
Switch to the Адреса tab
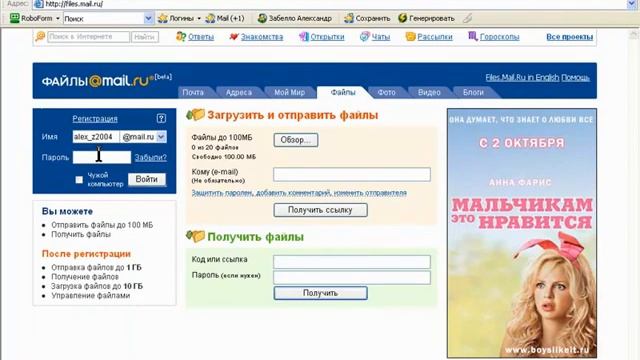239,93
